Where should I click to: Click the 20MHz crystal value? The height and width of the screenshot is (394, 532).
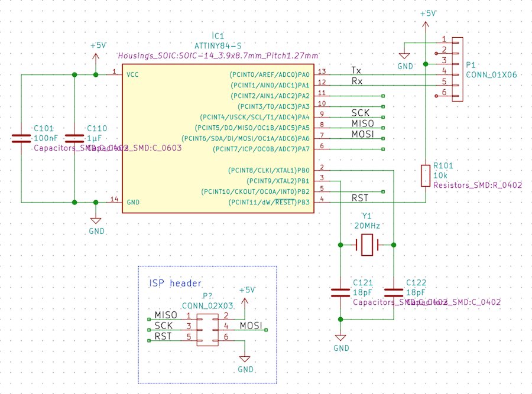[367, 226]
